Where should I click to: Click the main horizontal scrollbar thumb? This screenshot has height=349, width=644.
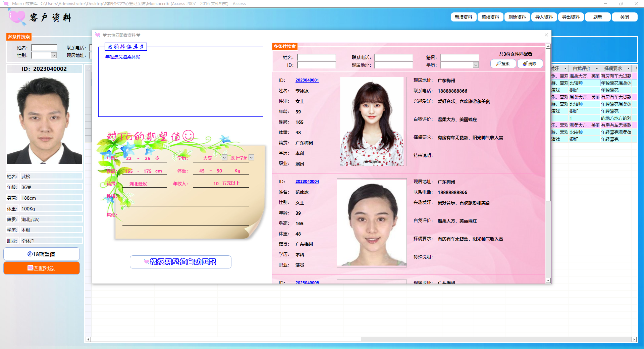pos(226,339)
